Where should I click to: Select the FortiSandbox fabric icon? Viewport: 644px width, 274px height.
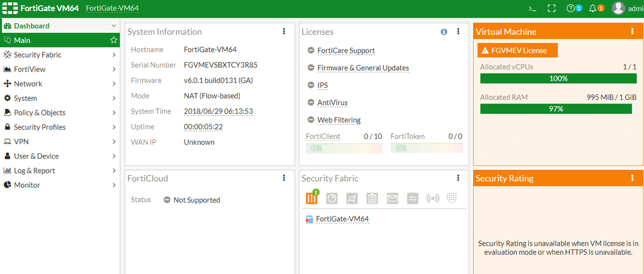click(352, 198)
